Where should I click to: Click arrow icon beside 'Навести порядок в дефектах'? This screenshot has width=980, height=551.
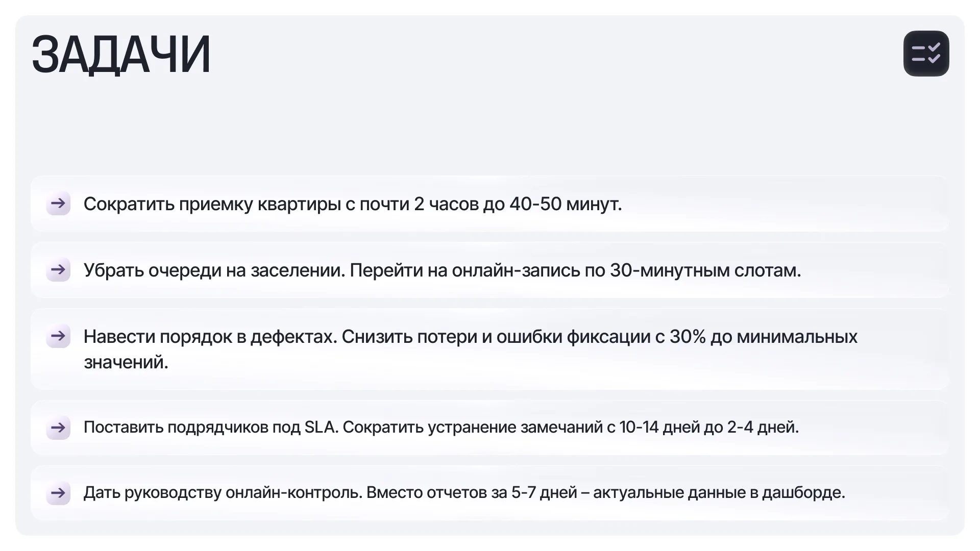[58, 336]
